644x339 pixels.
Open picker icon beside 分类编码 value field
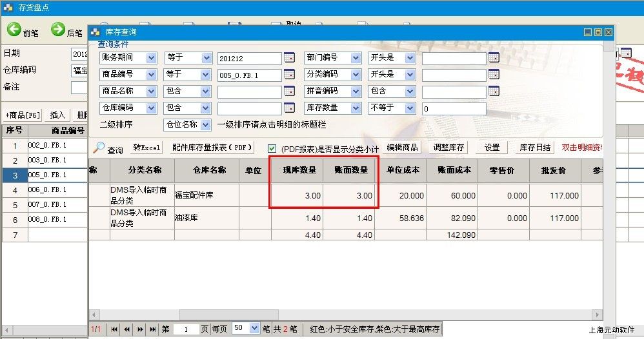click(x=494, y=75)
